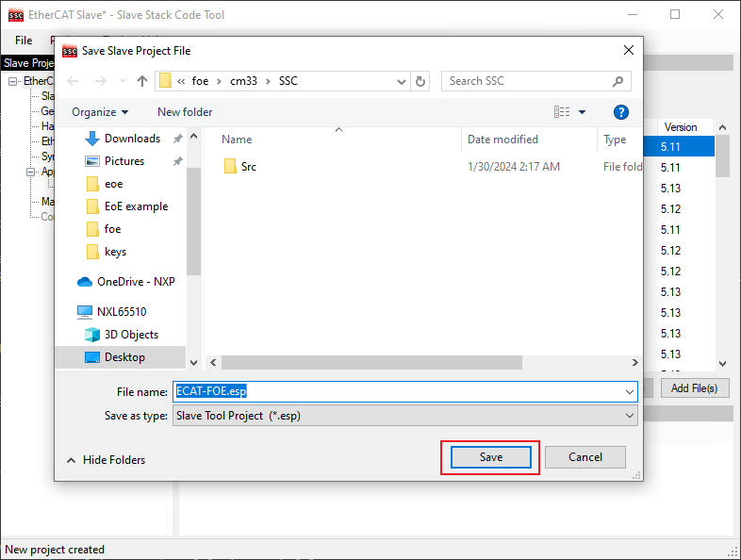Click the file list horizontal scrollbar

(x=371, y=362)
